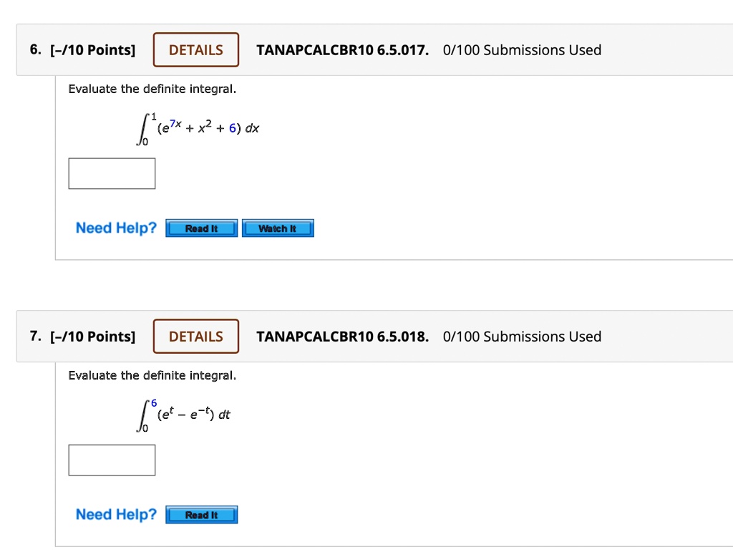Open Read It help for question 7
Screen dimensions: 733x560
coord(201,515)
